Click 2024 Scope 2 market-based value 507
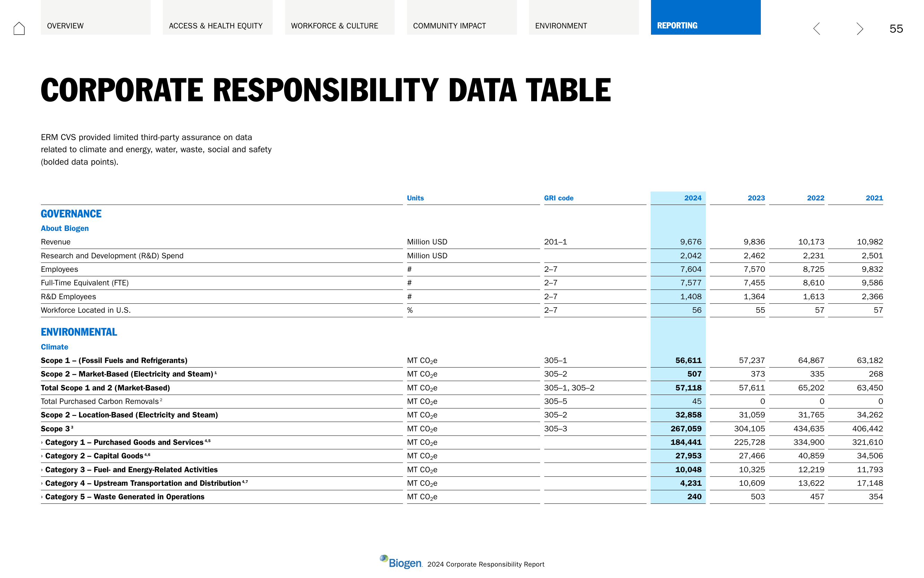 694,374
